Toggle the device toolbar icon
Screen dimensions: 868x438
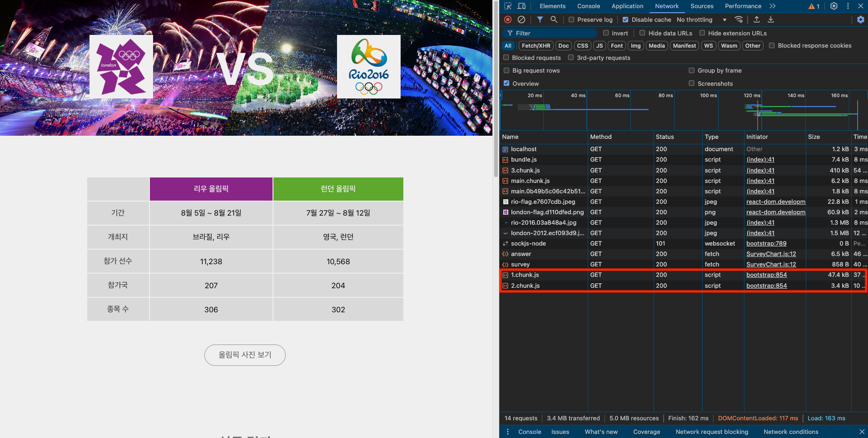click(x=521, y=6)
